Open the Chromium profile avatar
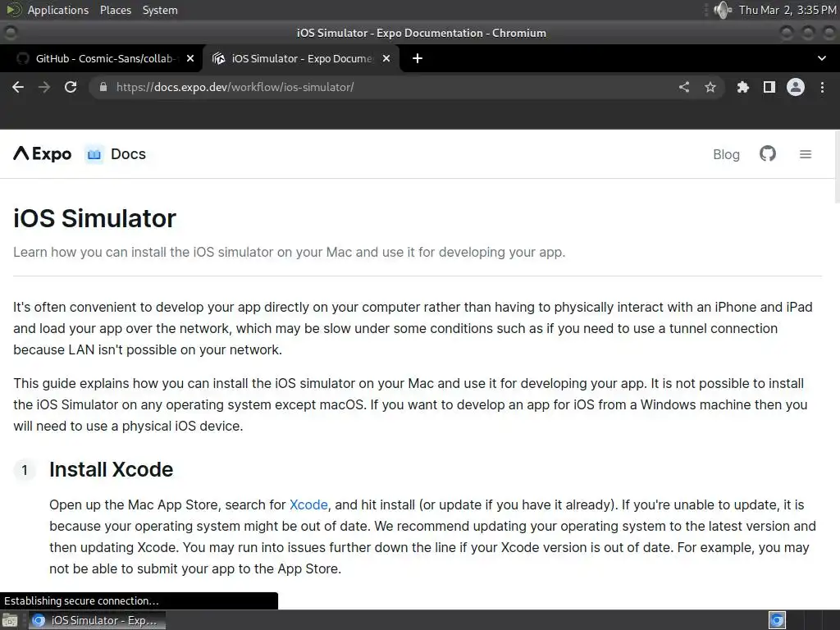Viewport: 840px width, 630px height. pyautogui.click(x=796, y=87)
